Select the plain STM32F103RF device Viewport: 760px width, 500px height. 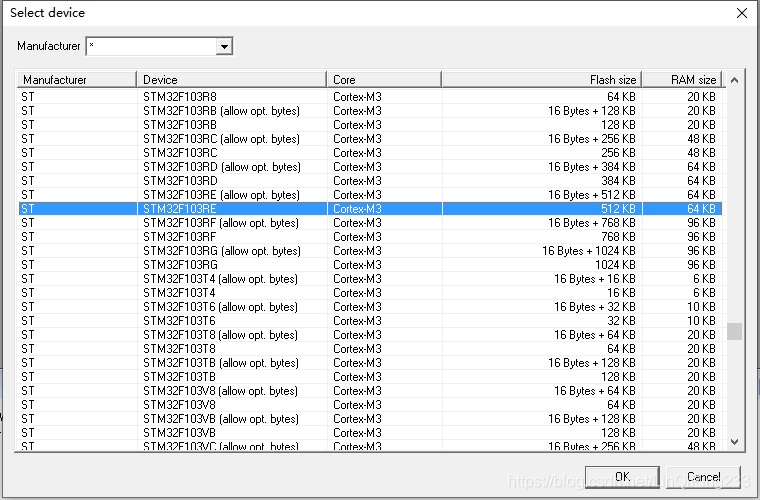[x=370, y=237]
